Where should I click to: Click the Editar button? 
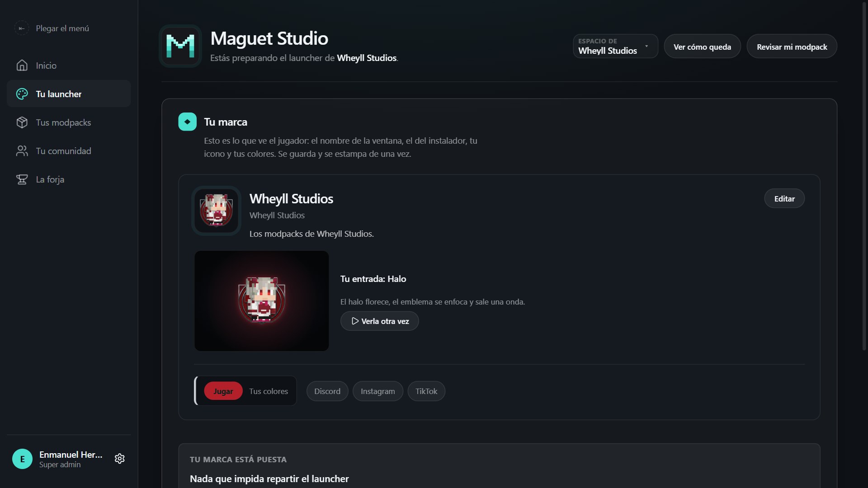[x=784, y=199]
